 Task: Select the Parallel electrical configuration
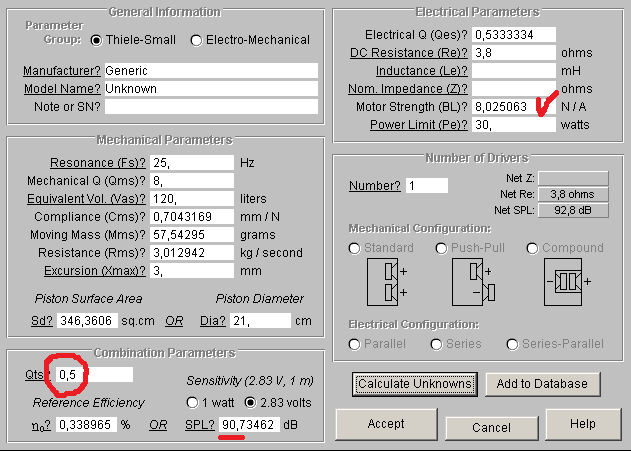tap(355, 344)
